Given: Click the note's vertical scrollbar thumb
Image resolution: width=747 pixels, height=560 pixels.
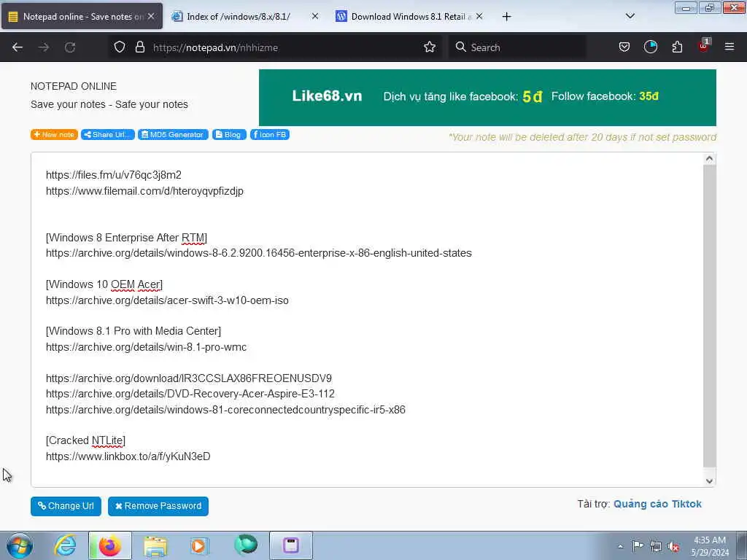Looking at the screenshot, I should [x=709, y=316].
